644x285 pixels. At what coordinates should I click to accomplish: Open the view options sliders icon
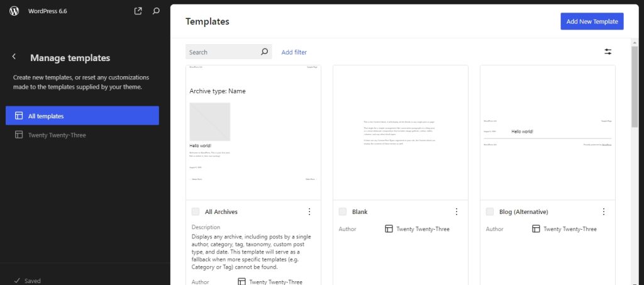coord(608,52)
